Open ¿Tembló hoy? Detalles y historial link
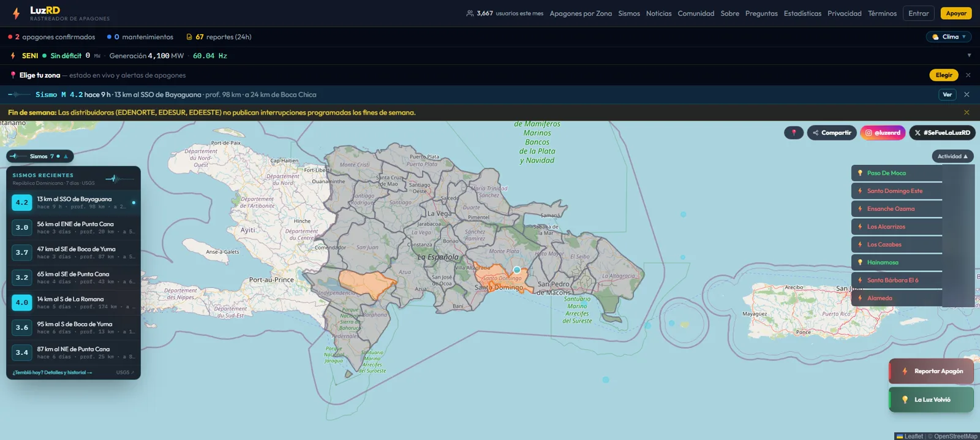This screenshot has width=980, height=440. point(52,373)
